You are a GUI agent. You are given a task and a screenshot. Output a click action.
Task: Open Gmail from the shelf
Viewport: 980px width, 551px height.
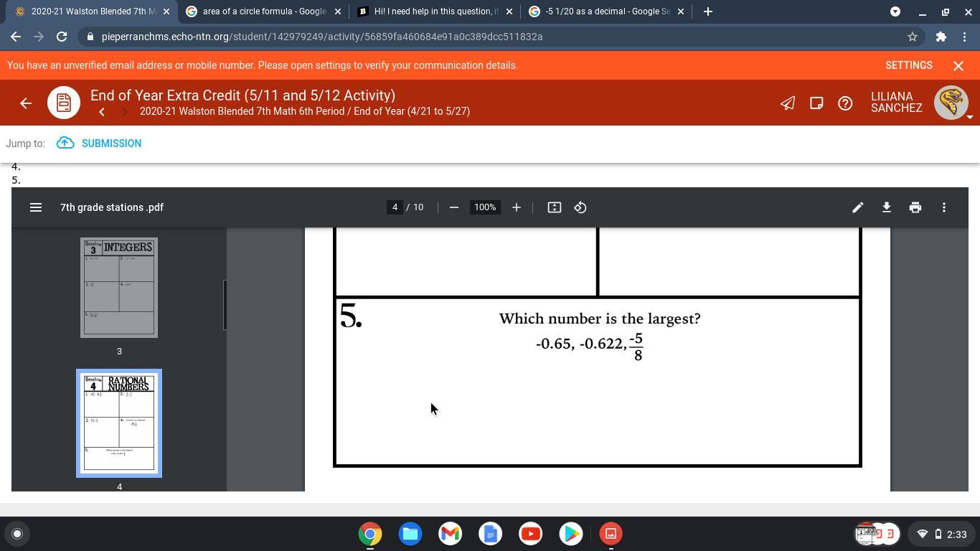pyautogui.click(x=451, y=534)
